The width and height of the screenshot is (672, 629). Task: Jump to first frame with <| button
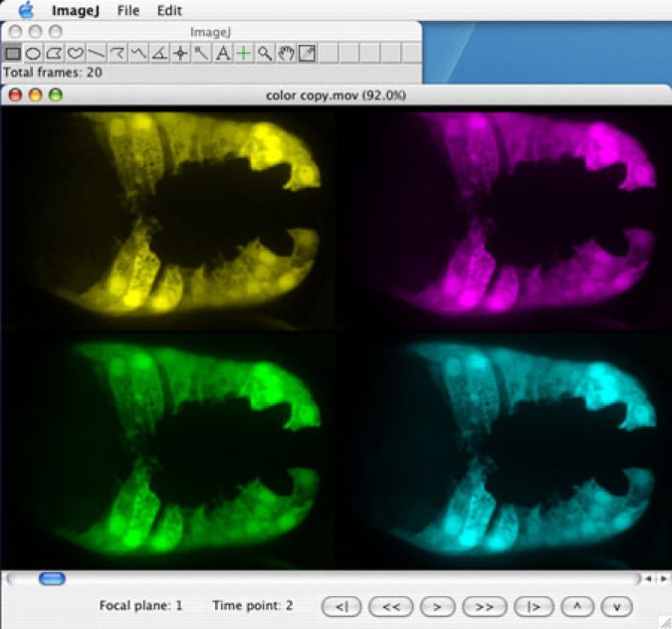(x=341, y=605)
